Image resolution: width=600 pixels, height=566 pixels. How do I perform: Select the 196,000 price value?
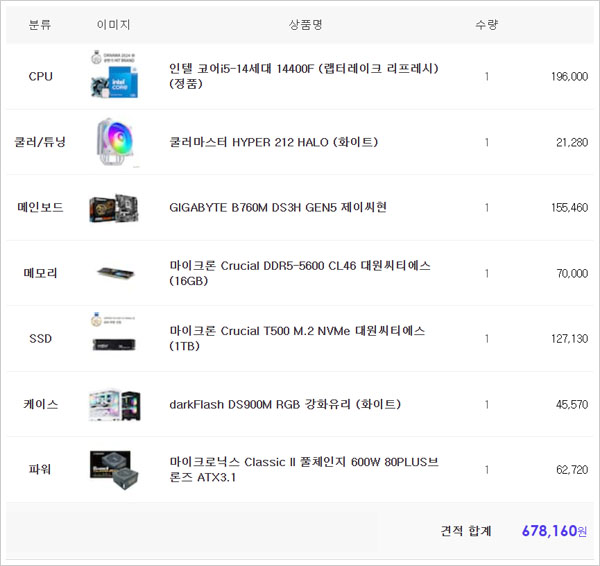click(x=569, y=77)
